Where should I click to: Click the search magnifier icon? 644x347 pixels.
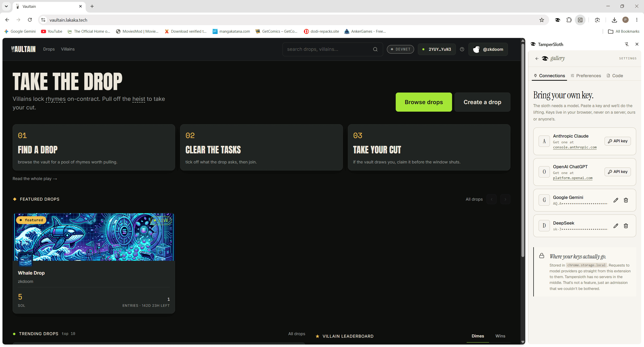click(375, 49)
